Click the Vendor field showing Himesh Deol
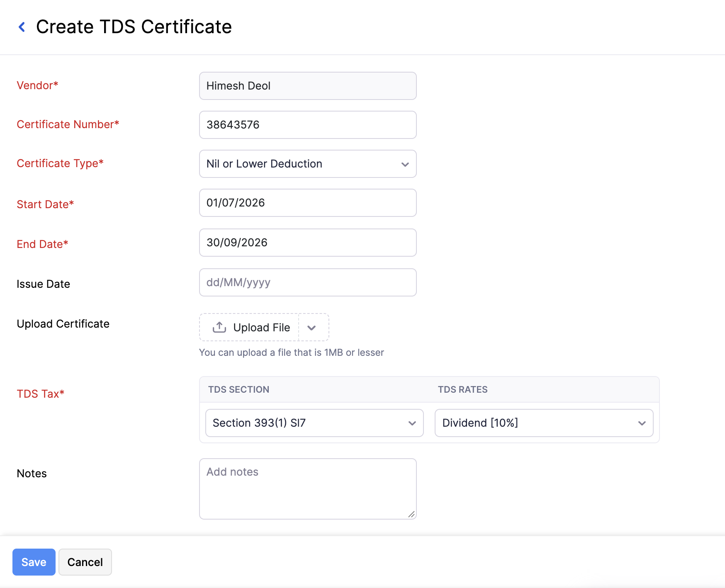The image size is (725, 588). [x=308, y=86]
